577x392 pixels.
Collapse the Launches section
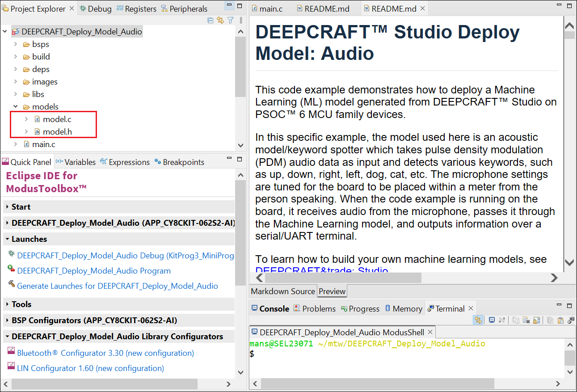(x=119, y=239)
